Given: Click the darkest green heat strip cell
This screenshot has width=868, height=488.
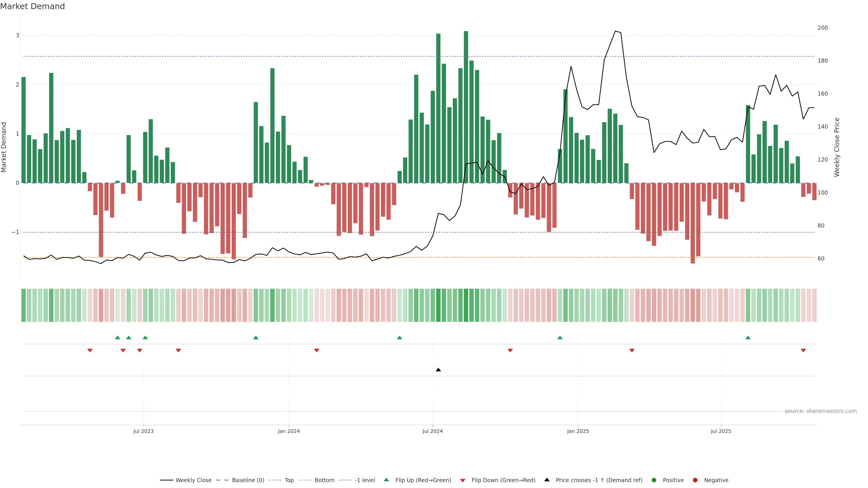Looking at the screenshot, I should click(x=466, y=305).
